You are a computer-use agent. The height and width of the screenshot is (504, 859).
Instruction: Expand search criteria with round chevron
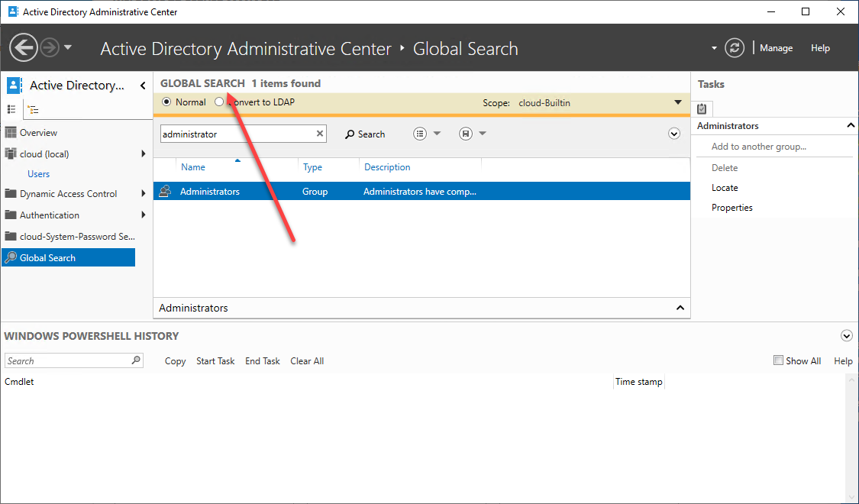674,134
